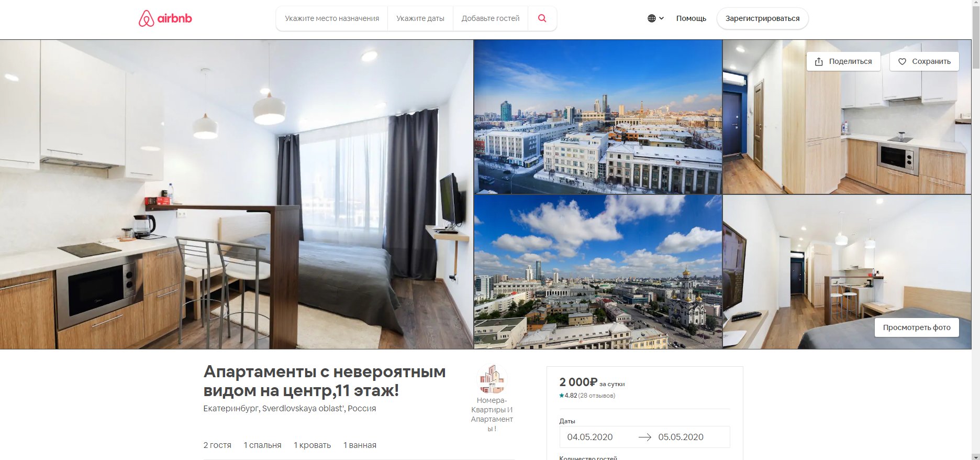Open the host avatar Номера-Квартиры
This screenshot has height=460, width=980.
point(492,379)
